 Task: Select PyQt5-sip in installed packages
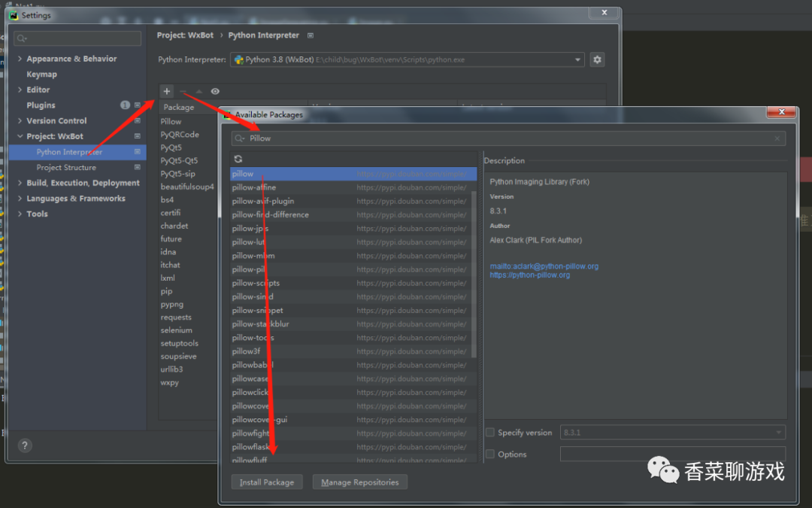point(177,174)
